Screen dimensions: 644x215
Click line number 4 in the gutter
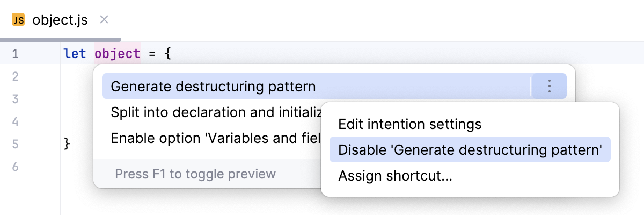pos(15,121)
